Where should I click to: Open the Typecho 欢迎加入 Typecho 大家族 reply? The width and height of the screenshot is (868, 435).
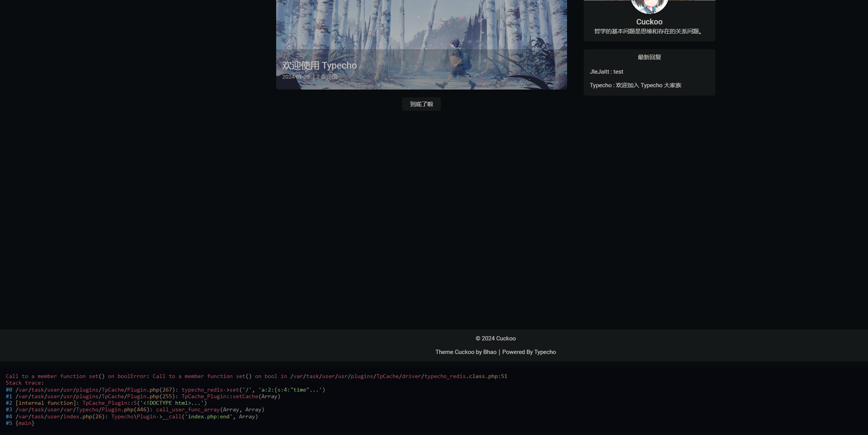coord(635,85)
